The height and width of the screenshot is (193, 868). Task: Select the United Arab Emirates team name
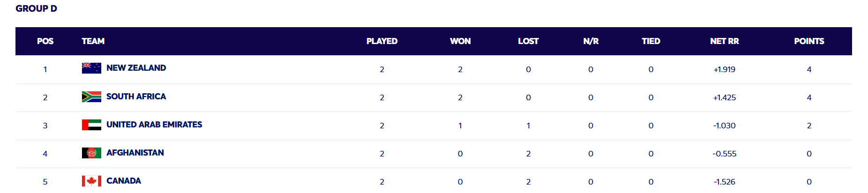click(154, 125)
